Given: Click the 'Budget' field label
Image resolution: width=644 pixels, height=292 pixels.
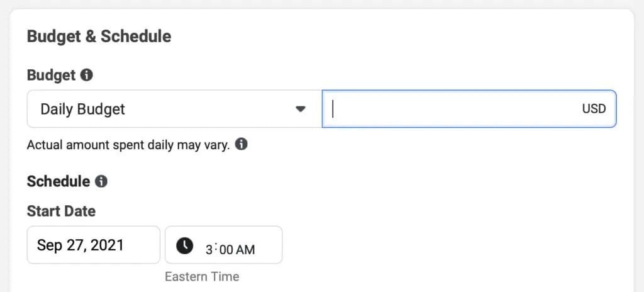Looking at the screenshot, I should point(51,76).
